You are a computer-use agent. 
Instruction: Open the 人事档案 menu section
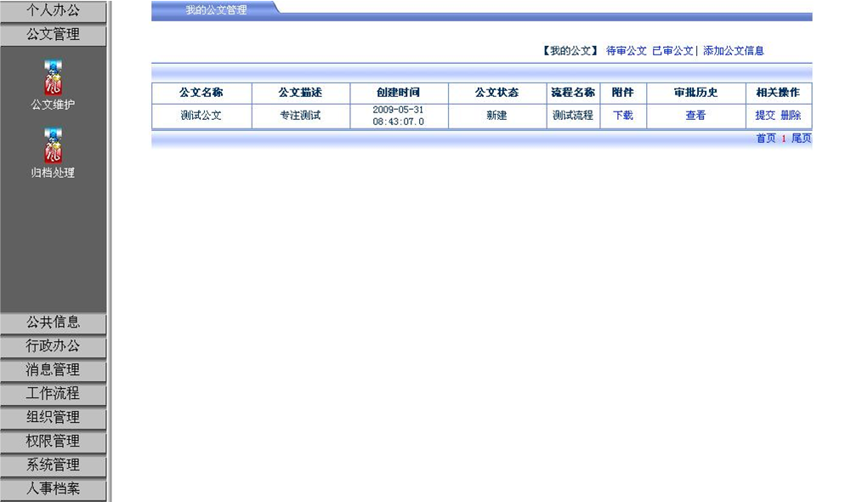(x=54, y=489)
